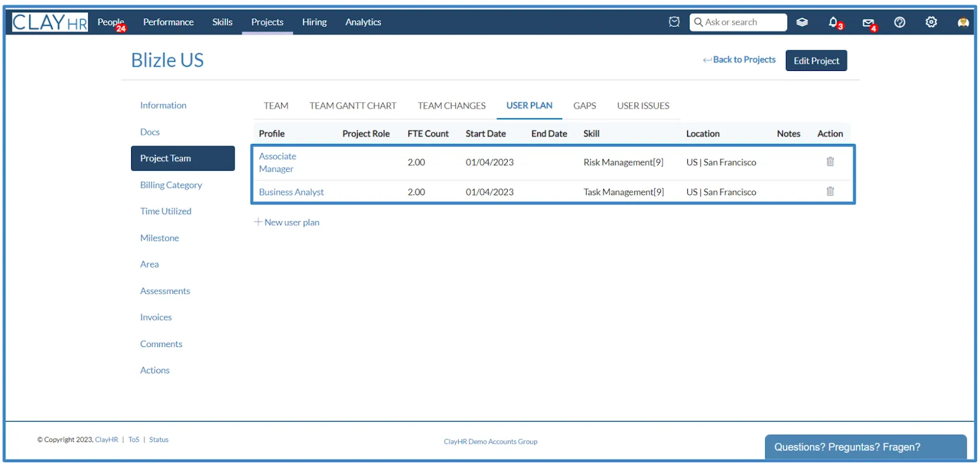Image resolution: width=980 pixels, height=464 pixels.
Task: Switch to the USER ISSUES tab
Action: click(x=643, y=106)
